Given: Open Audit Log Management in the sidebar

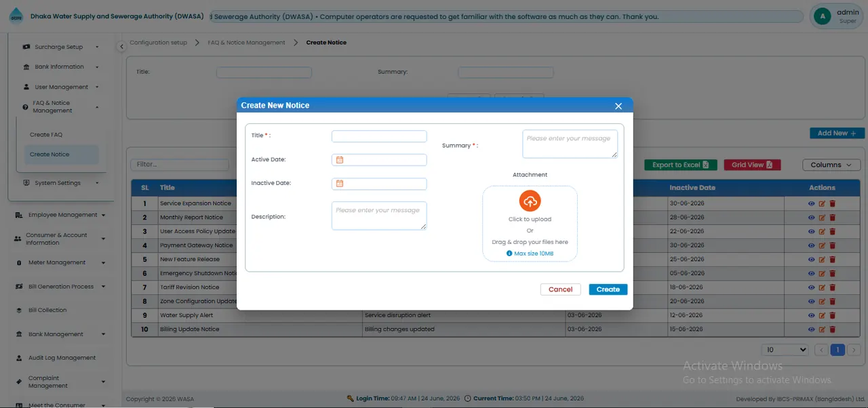Looking at the screenshot, I should [x=62, y=358].
